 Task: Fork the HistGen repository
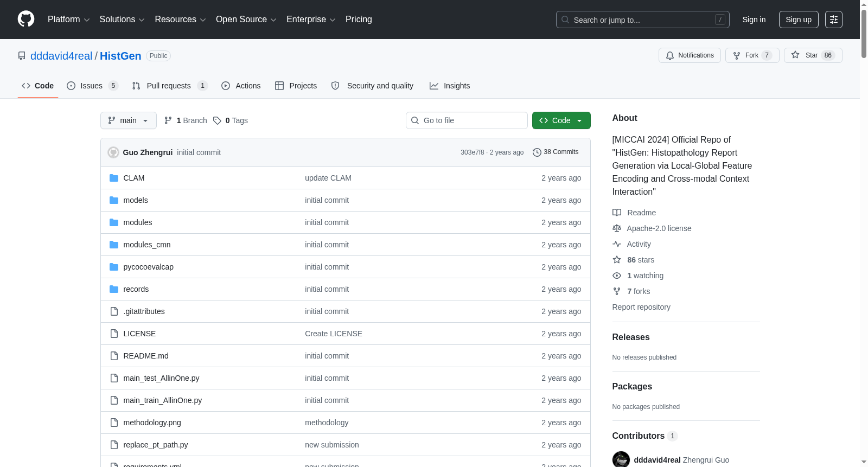[752, 55]
